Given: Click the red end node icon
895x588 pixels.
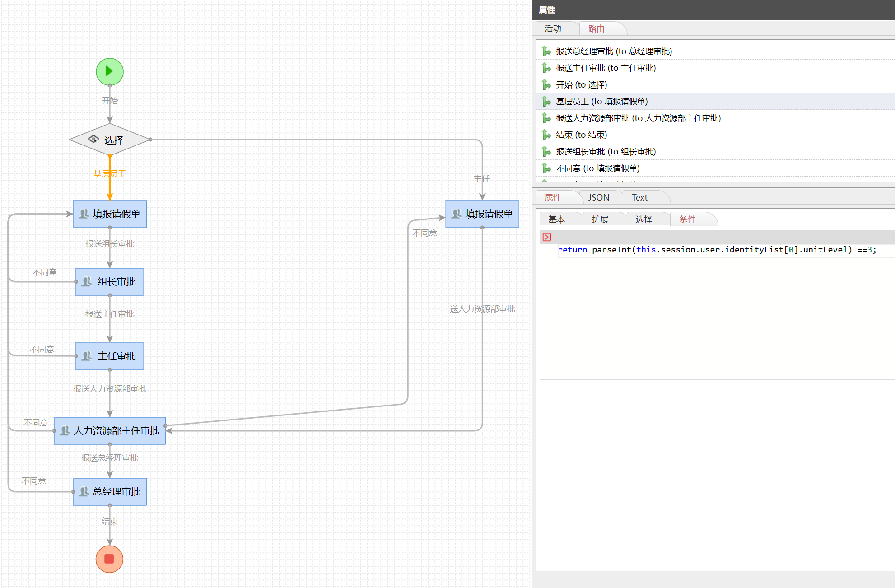Looking at the screenshot, I should (x=109, y=559).
